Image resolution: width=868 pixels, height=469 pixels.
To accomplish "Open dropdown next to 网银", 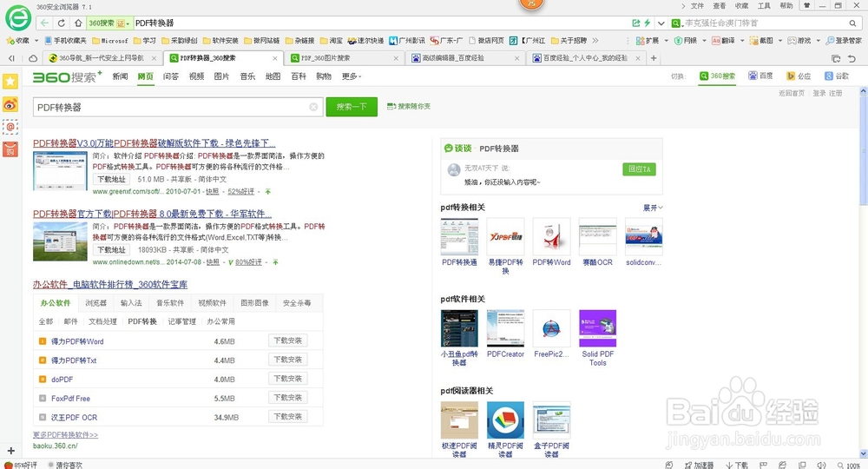I will 704,41.
